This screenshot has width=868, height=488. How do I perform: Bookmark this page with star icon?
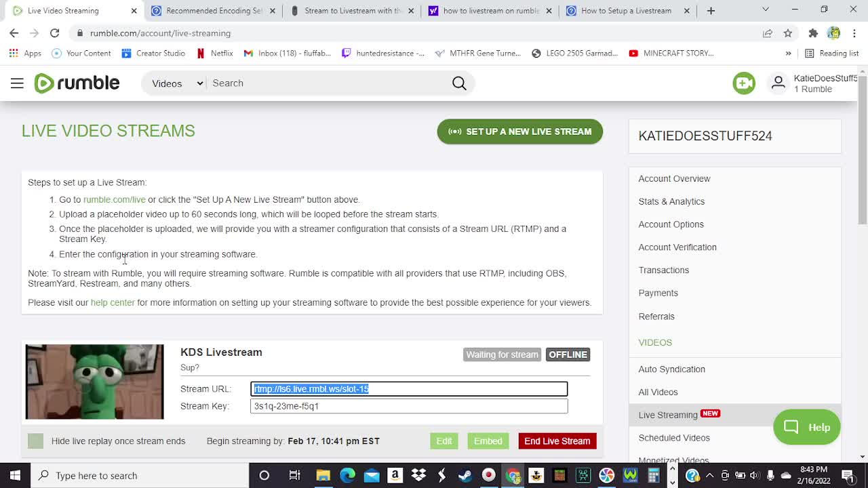[x=788, y=33]
